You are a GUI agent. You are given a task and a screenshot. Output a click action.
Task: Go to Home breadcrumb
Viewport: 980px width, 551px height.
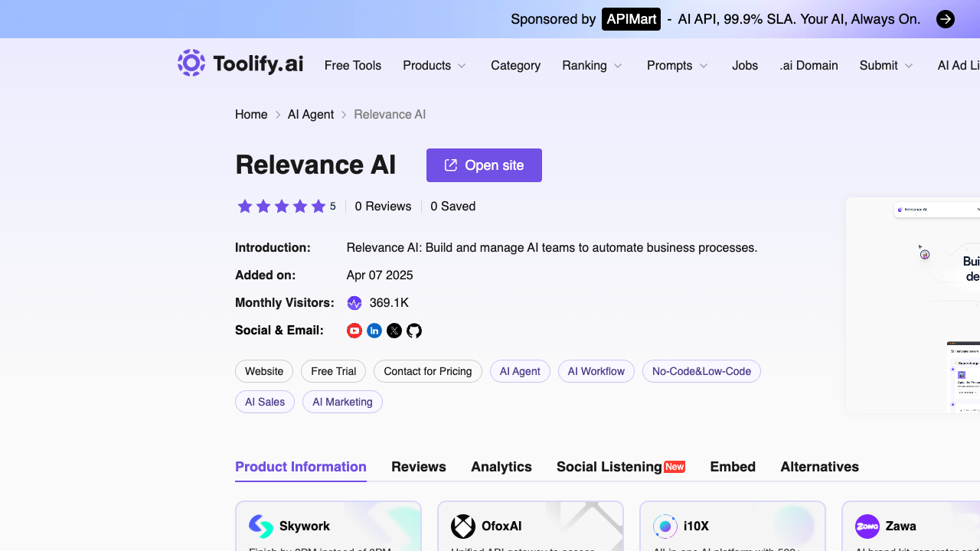251,115
